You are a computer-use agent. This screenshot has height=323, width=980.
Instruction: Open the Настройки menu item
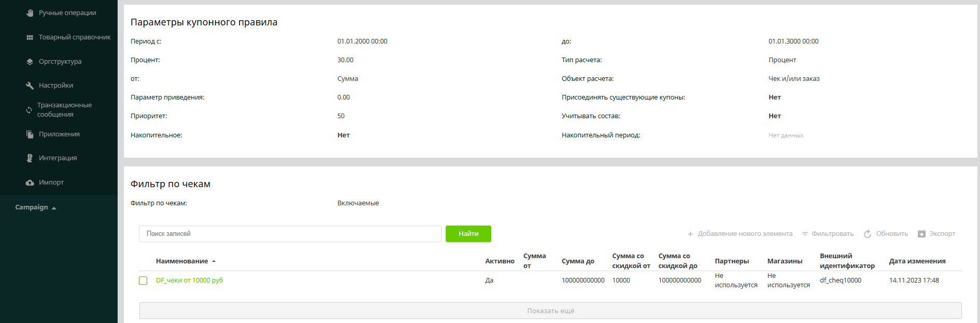point(55,86)
